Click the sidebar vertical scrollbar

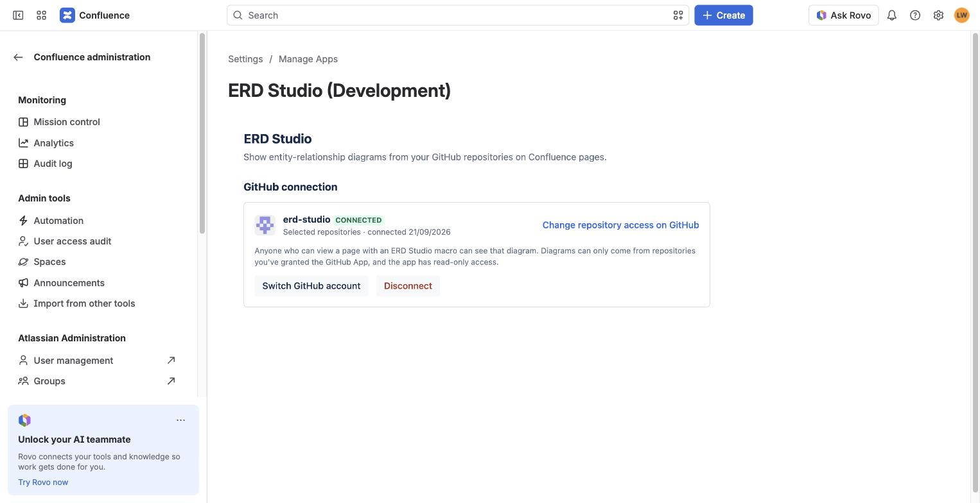(x=202, y=133)
